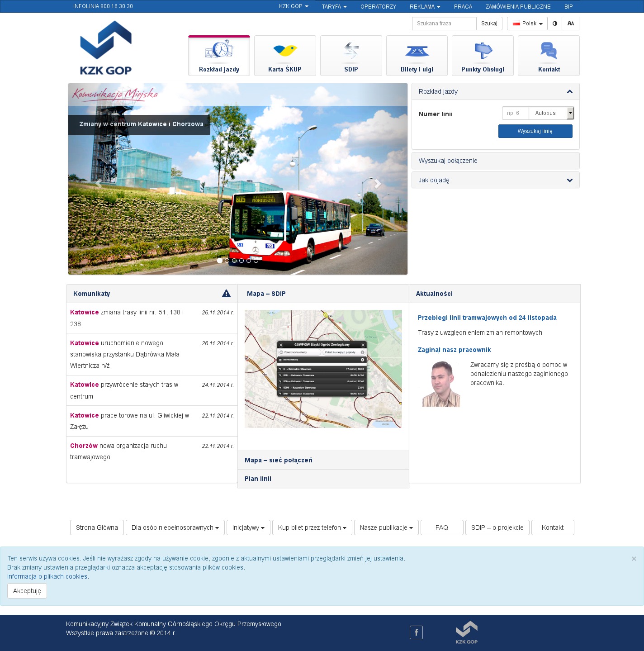Click the SDIP arrows icon
Screen dimensions: 644x651
[x=351, y=51]
